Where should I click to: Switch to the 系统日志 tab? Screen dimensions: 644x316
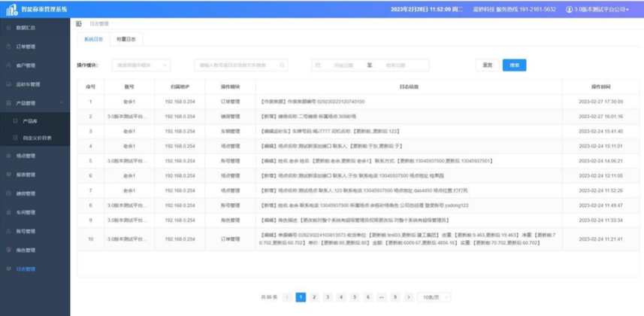coord(93,39)
